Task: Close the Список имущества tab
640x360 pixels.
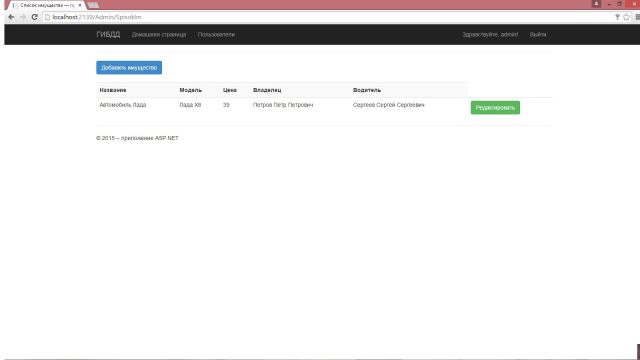Action: click(x=80, y=5)
